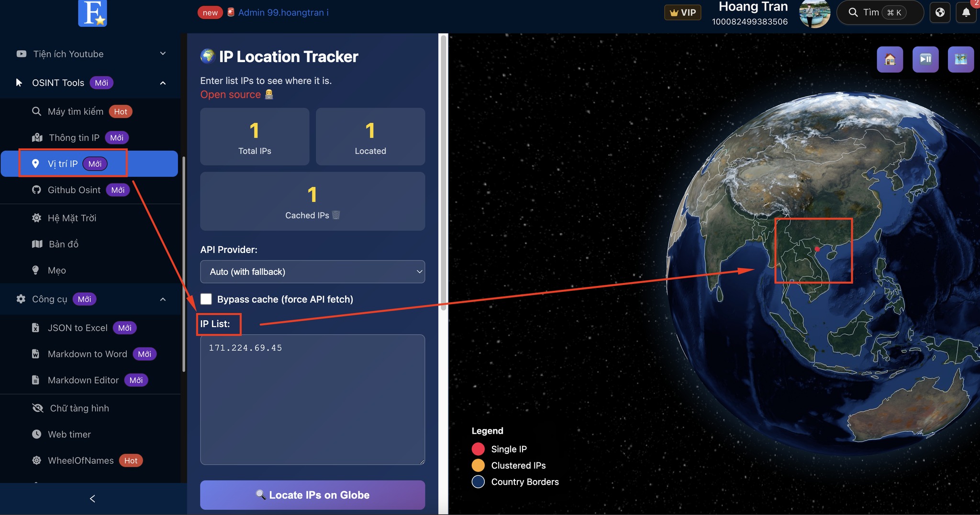
Task: Click the map texture icon on globe
Action: 961,59
